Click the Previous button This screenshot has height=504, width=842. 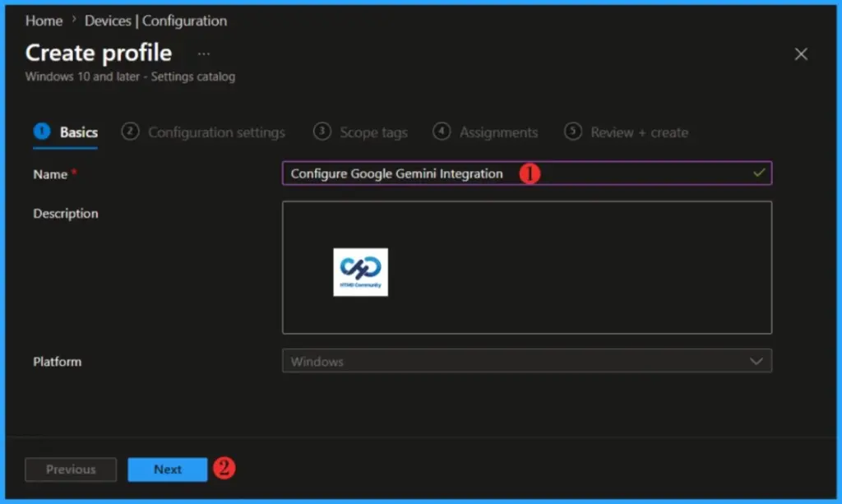71,469
